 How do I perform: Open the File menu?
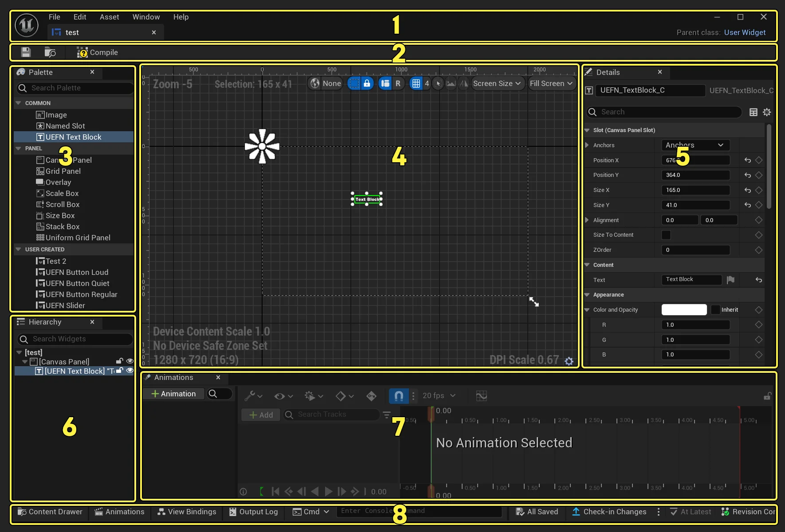click(55, 17)
